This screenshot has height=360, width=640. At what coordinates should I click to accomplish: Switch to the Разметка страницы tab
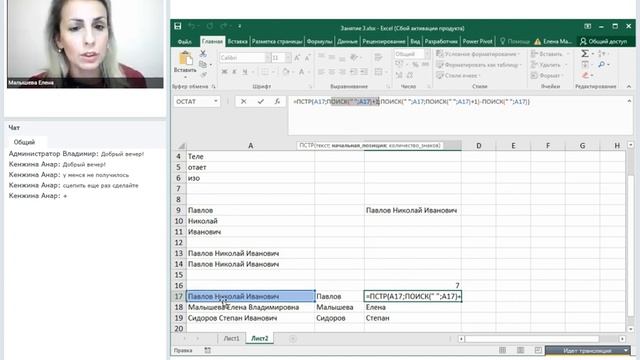pyautogui.click(x=277, y=42)
